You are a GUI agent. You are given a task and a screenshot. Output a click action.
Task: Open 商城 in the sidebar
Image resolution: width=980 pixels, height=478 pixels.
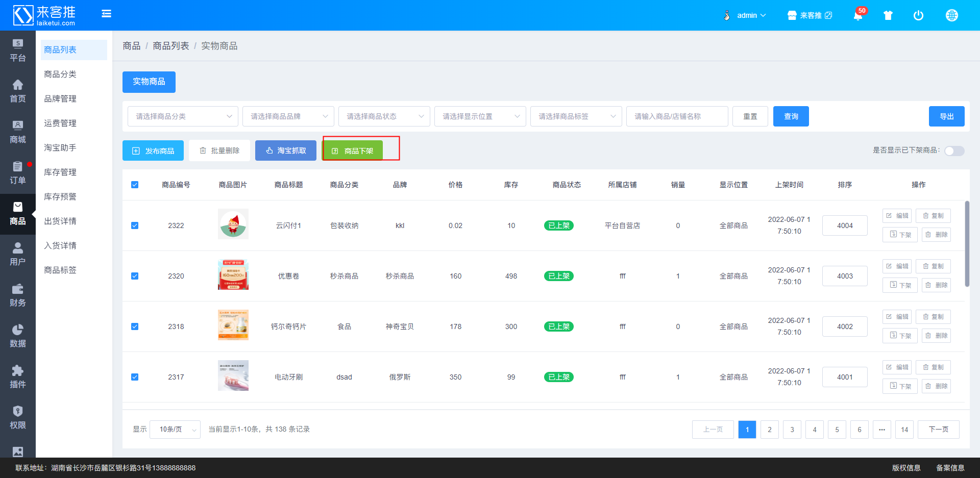pos(18,132)
